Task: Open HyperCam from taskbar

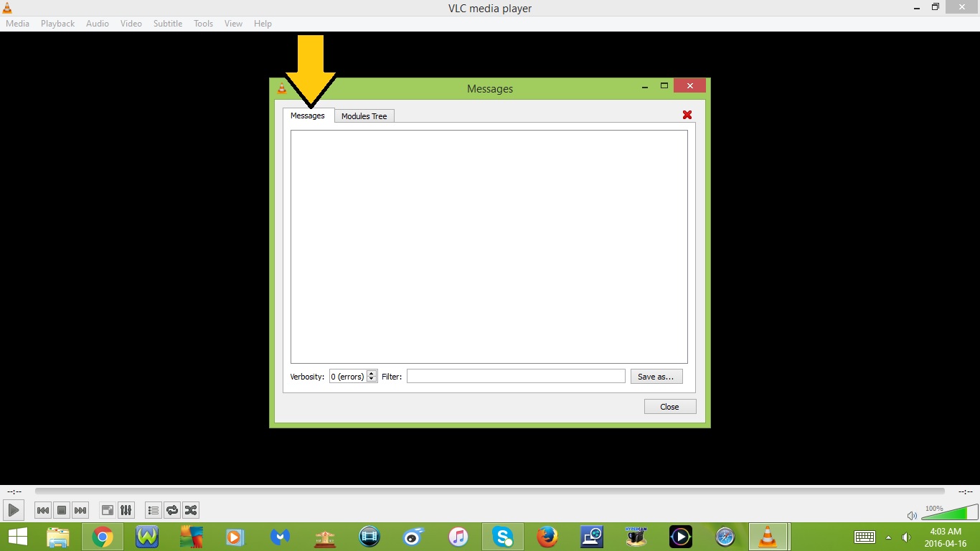Action: tap(636, 537)
